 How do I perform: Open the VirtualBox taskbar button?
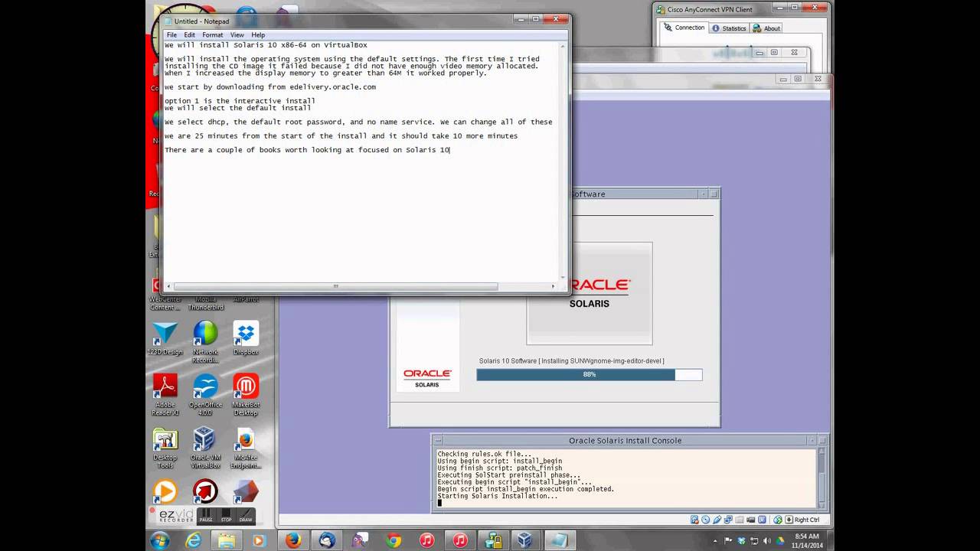pos(525,540)
